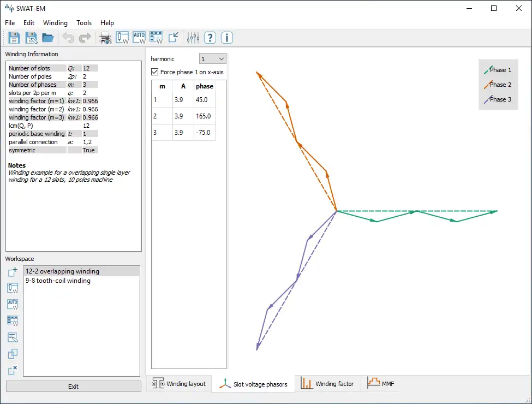Viewport: 532px width, 404px height.
Task: Select '9-8 tooth-coil winding' in Workspace
Action: (81, 281)
